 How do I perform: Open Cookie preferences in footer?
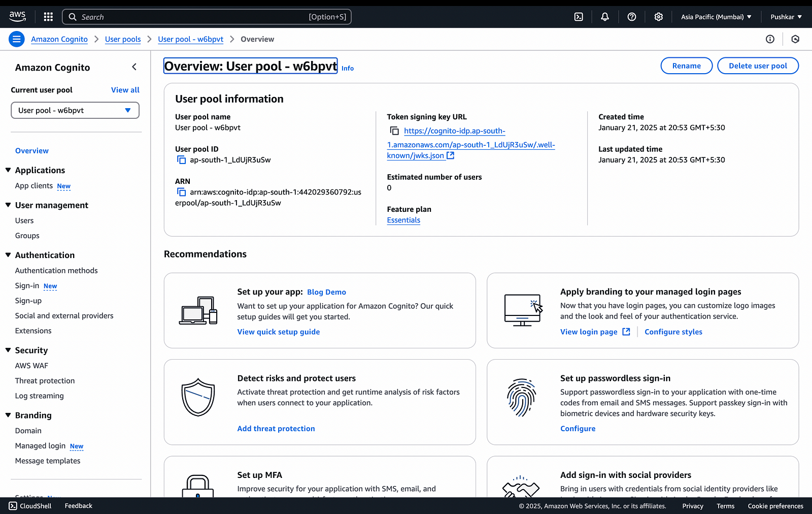coord(775,506)
